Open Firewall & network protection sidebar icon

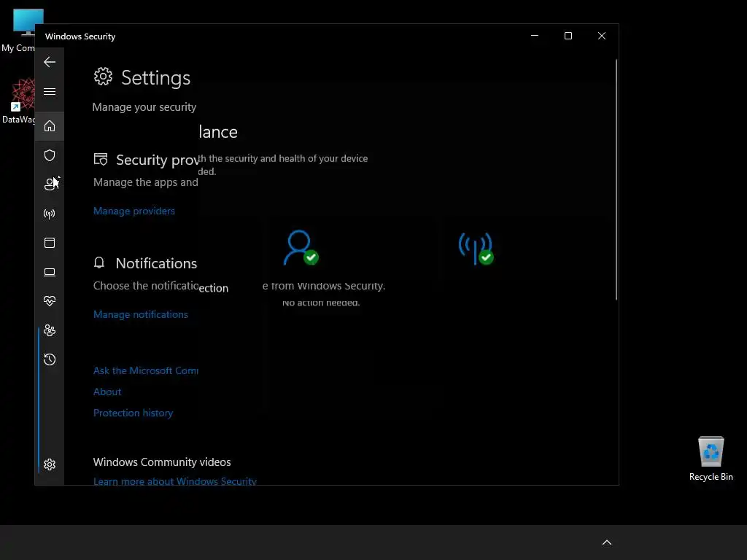coord(50,214)
